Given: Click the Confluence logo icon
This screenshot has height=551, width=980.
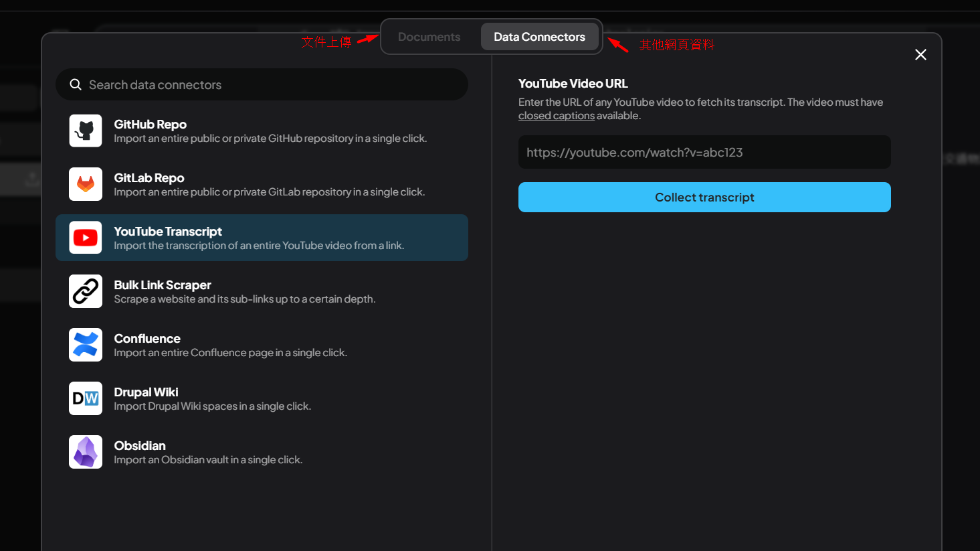Looking at the screenshot, I should click(x=86, y=345).
